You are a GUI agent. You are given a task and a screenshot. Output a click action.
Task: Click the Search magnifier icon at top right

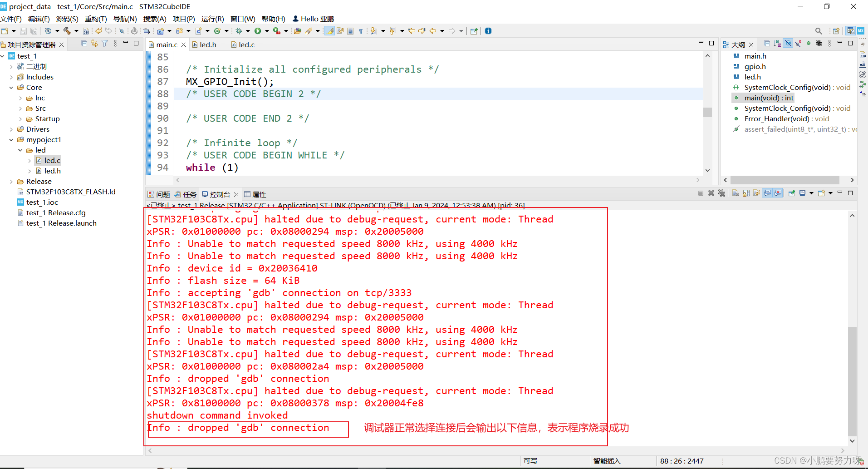(x=819, y=31)
